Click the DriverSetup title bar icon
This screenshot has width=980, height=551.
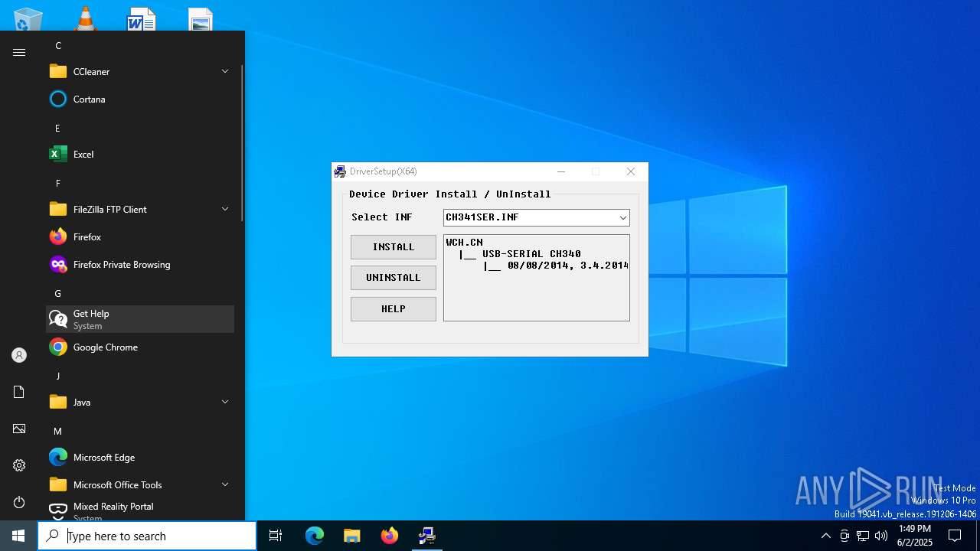point(340,171)
